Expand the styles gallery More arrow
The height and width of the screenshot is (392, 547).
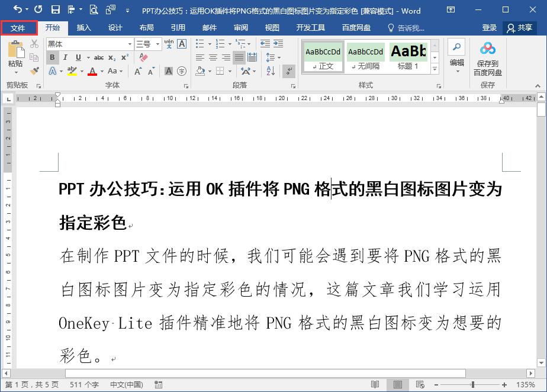[435, 69]
